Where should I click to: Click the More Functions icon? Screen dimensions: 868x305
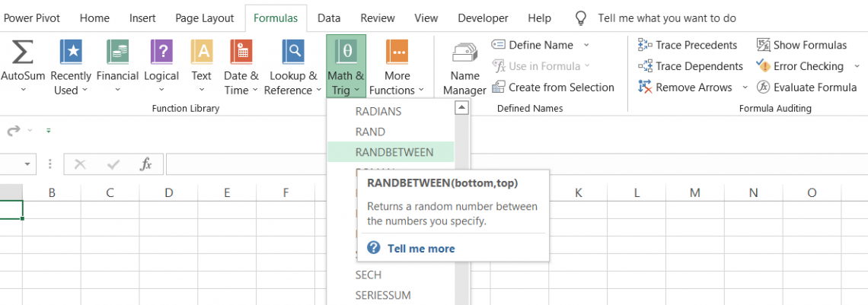click(x=397, y=52)
